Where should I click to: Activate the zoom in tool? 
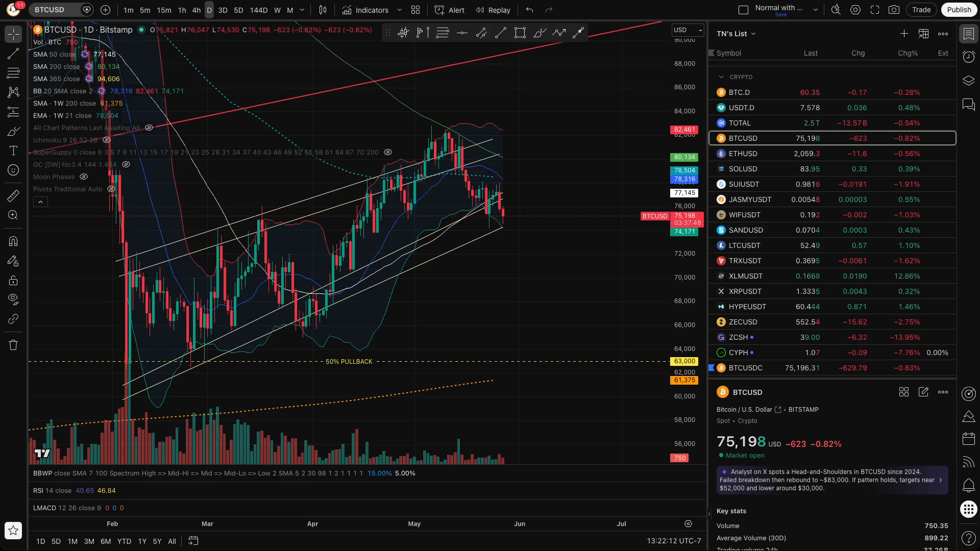[x=13, y=215]
